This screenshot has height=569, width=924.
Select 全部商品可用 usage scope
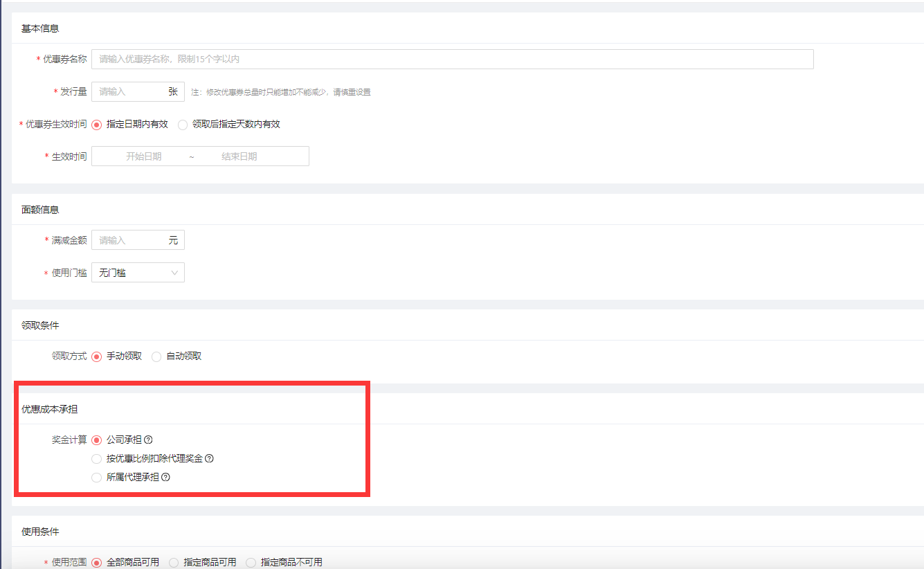click(x=97, y=562)
